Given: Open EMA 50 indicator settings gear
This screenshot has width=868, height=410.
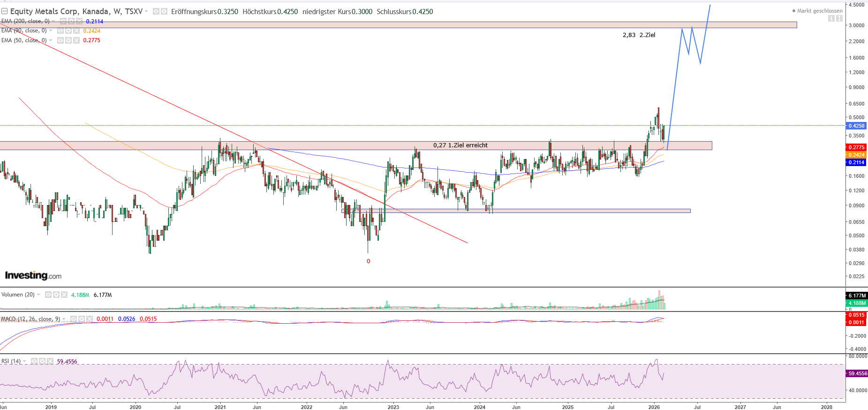Looking at the screenshot, I should 68,40.
